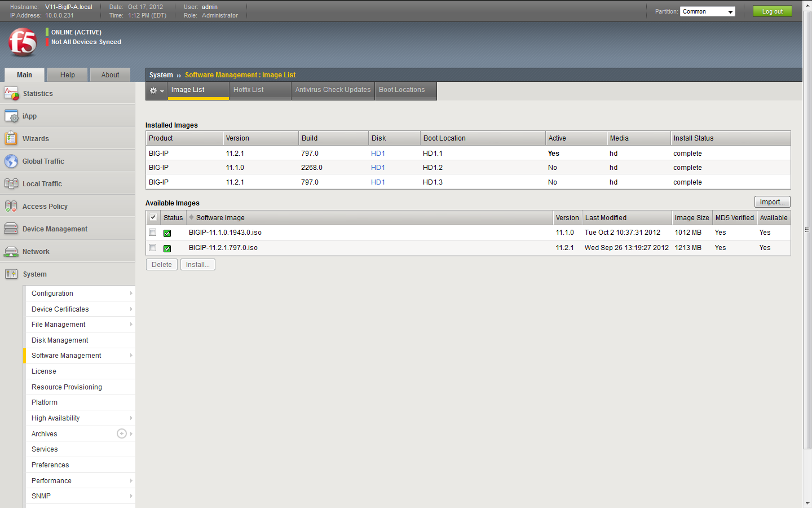Select the Image List tab
This screenshot has width=812, height=508.
[x=198, y=90]
